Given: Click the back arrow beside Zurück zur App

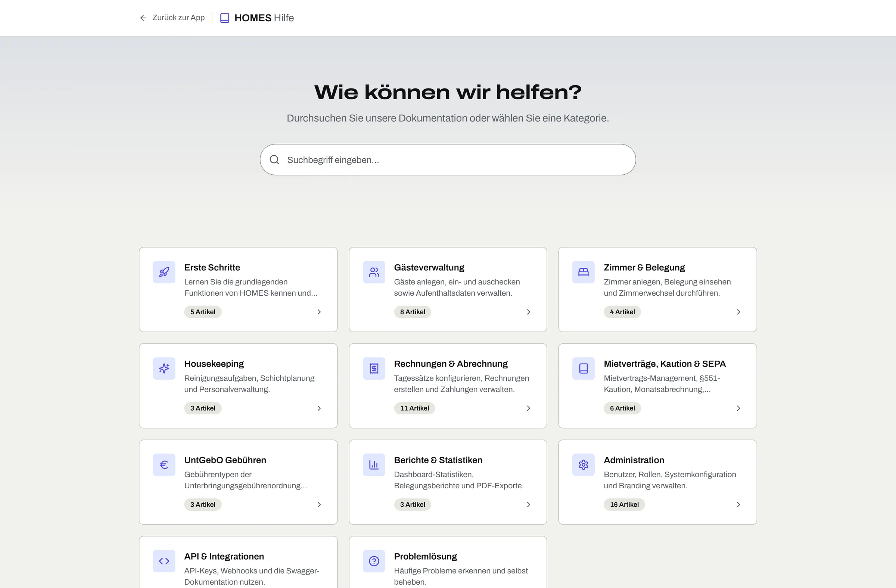Looking at the screenshot, I should 143,18.
